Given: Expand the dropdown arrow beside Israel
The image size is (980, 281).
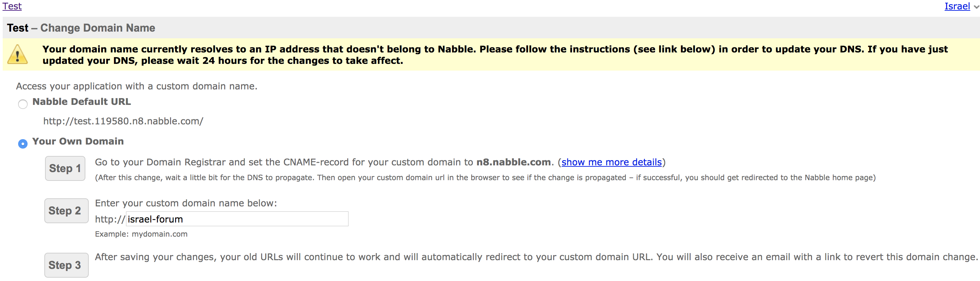Looking at the screenshot, I should tap(976, 7).
